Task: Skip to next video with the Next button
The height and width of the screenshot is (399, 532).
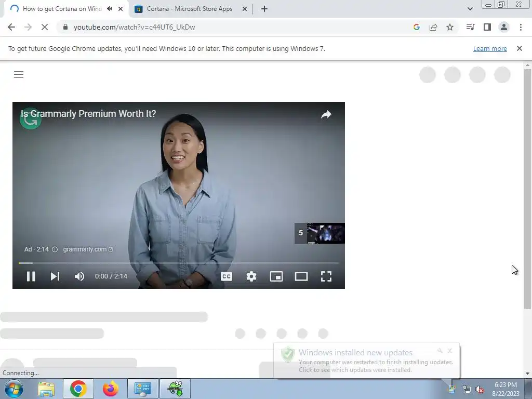Action: coord(55,276)
